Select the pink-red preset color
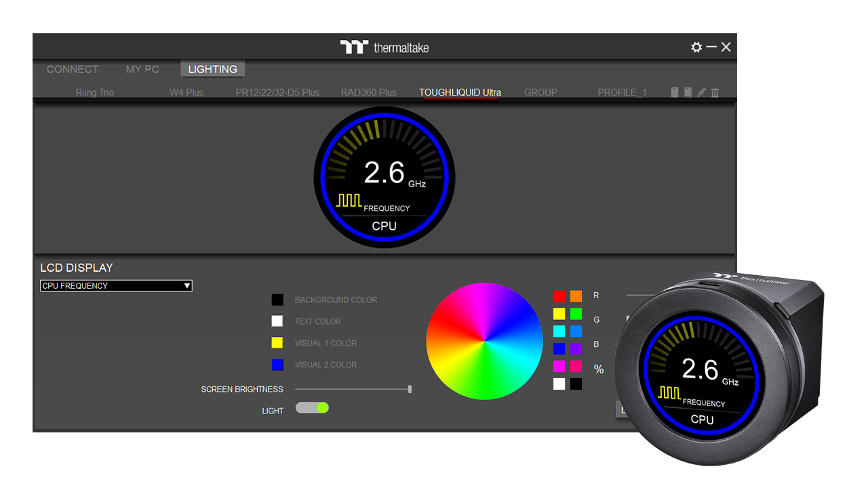 coord(576,366)
